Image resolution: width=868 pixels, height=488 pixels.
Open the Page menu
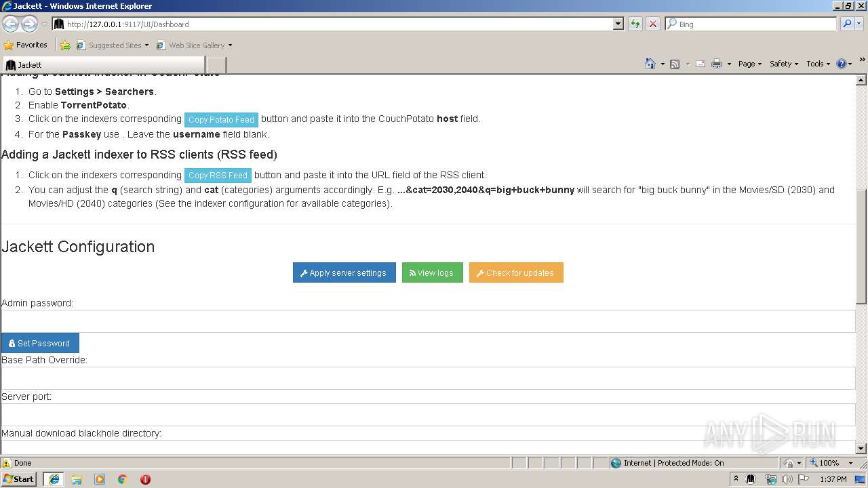pyautogui.click(x=749, y=64)
